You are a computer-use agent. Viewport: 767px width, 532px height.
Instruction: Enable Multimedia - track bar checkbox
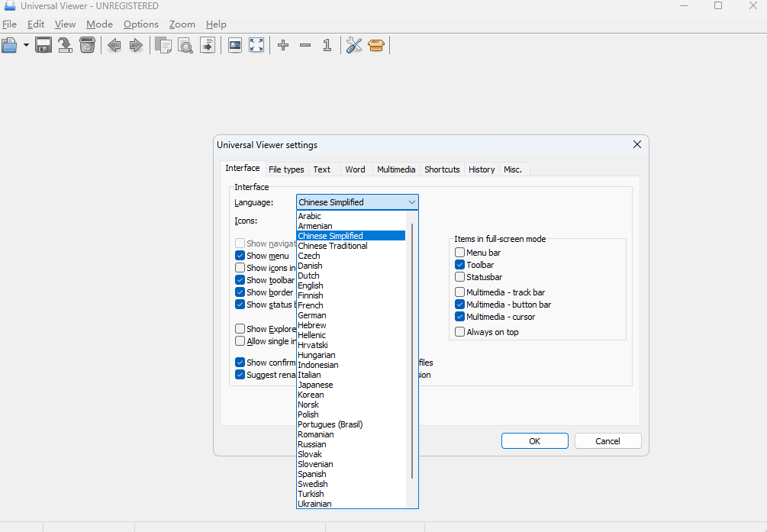459,292
